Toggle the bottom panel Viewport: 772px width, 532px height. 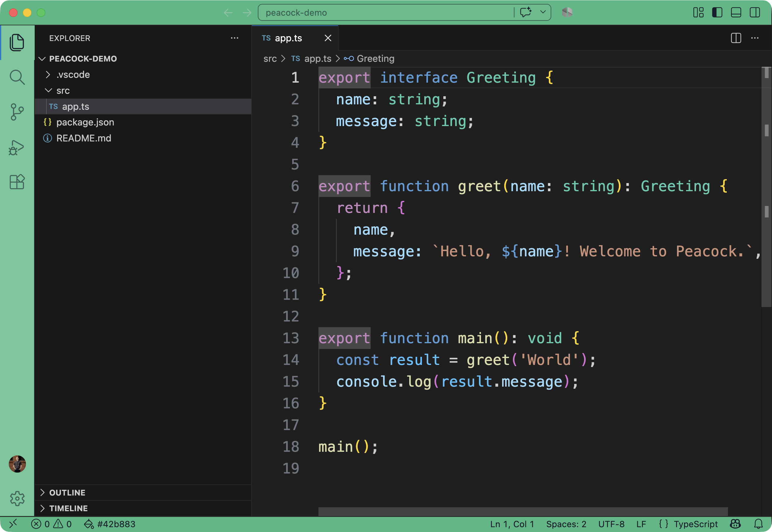pos(736,12)
